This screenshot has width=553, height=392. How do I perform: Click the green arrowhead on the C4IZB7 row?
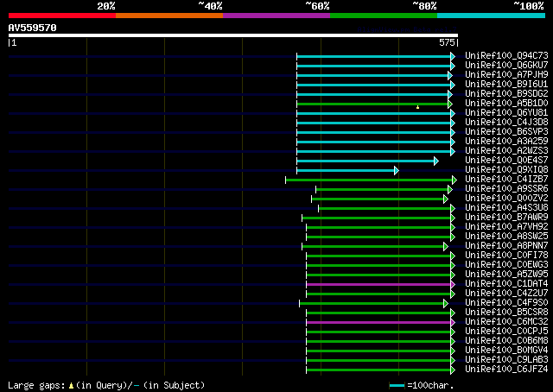(454, 180)
